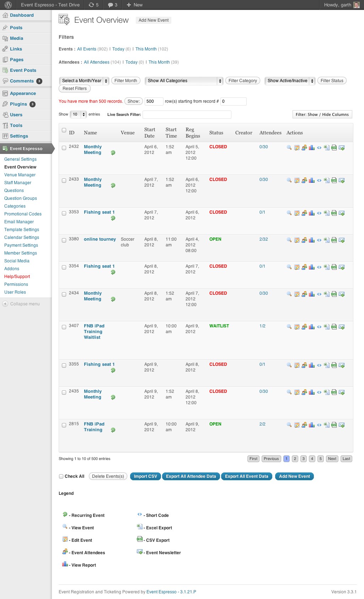Newsletter icon for event 2815 FNB iPad Training
364x599 pixels.
342,425
